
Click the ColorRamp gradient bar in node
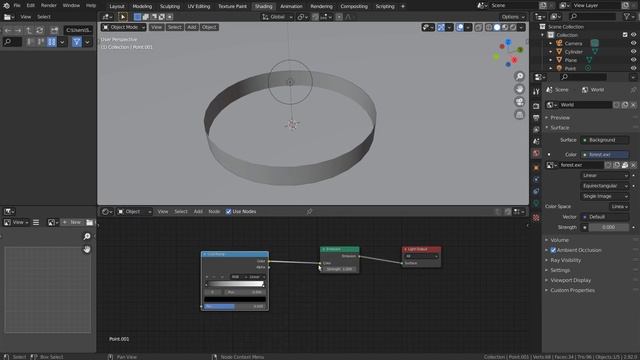pyautogui.click(x=235, y=284)
